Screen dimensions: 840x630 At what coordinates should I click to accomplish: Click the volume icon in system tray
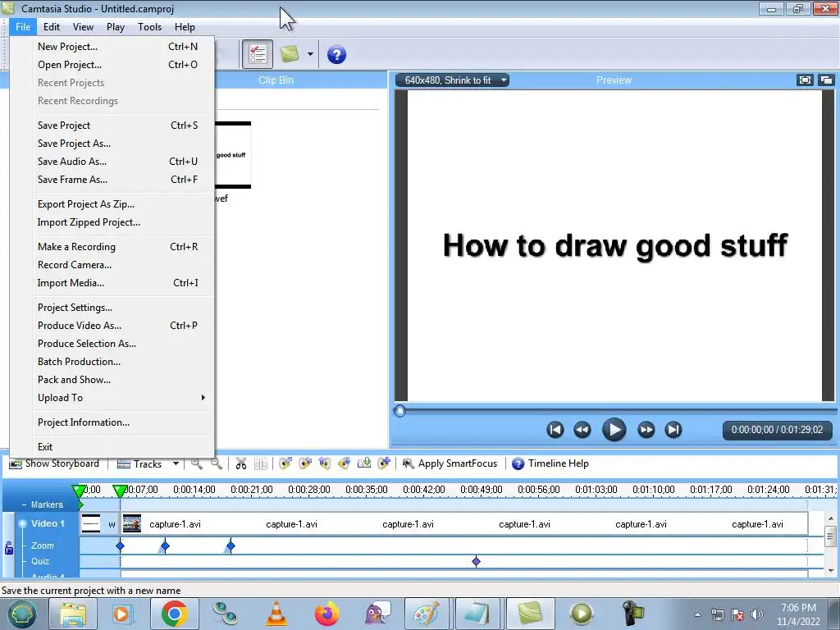click(x=756, y=614)
